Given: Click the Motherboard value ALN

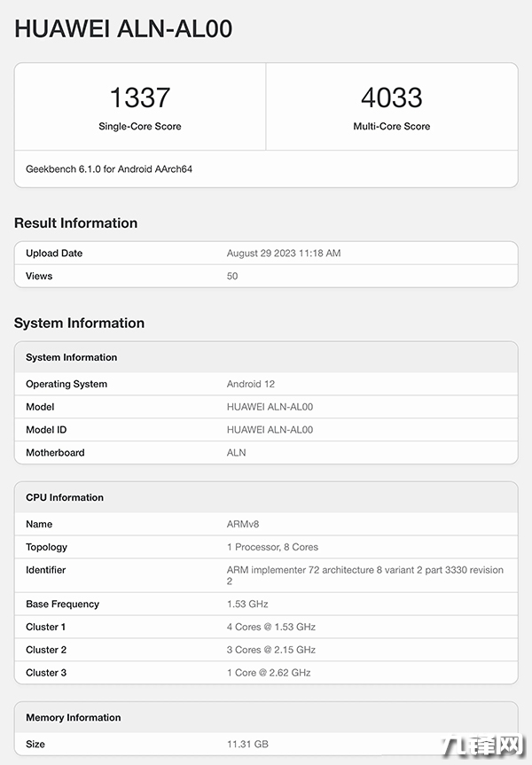Looking at the screenshot, I should pos(237,453).
